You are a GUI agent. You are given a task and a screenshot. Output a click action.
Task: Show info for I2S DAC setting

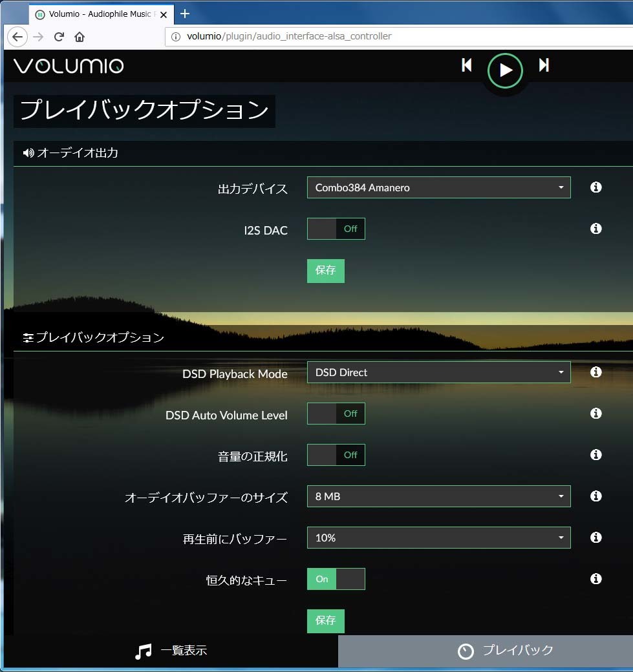pos(596,229)
